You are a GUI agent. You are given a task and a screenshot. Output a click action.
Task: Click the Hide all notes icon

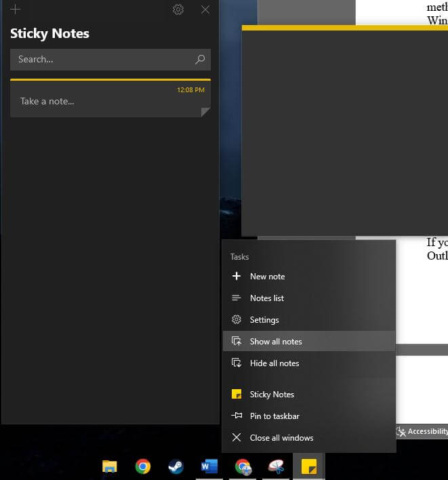point(237,363)
